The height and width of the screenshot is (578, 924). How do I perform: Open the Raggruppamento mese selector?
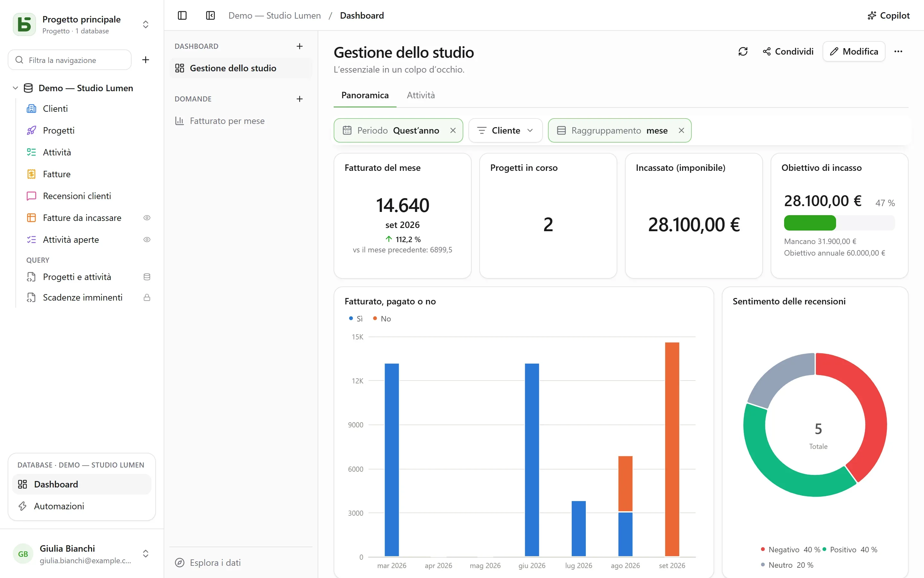click(x=619, y=130)
